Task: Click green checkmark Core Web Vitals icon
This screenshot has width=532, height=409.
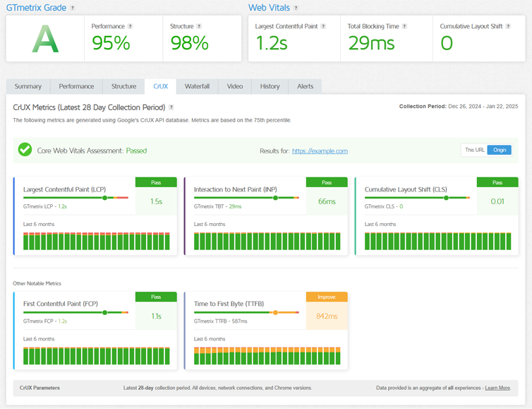Action: point(25,150)
